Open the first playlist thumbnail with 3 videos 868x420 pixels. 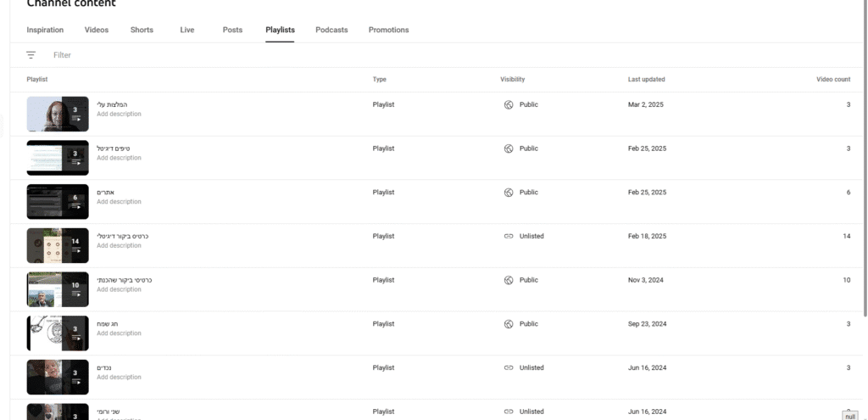(x=58, y=115)
